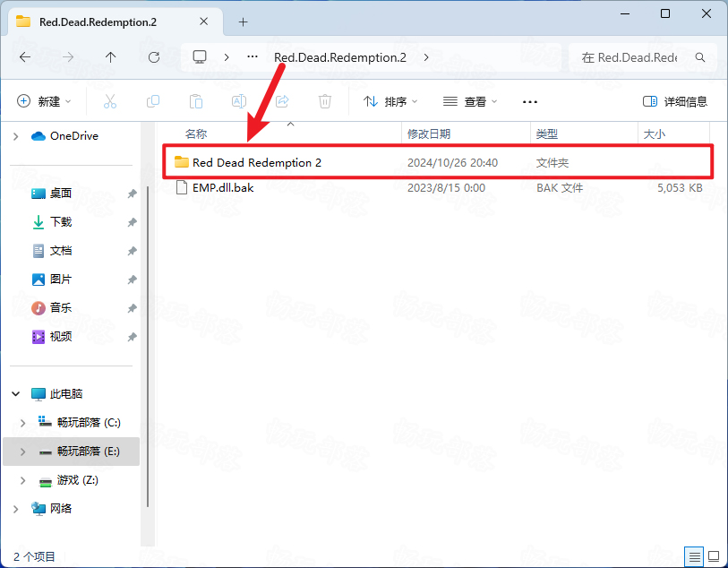Screen dimensions: 728x568
Task: Collapse the 此电脑 tree node
Action: coord(16,394)
